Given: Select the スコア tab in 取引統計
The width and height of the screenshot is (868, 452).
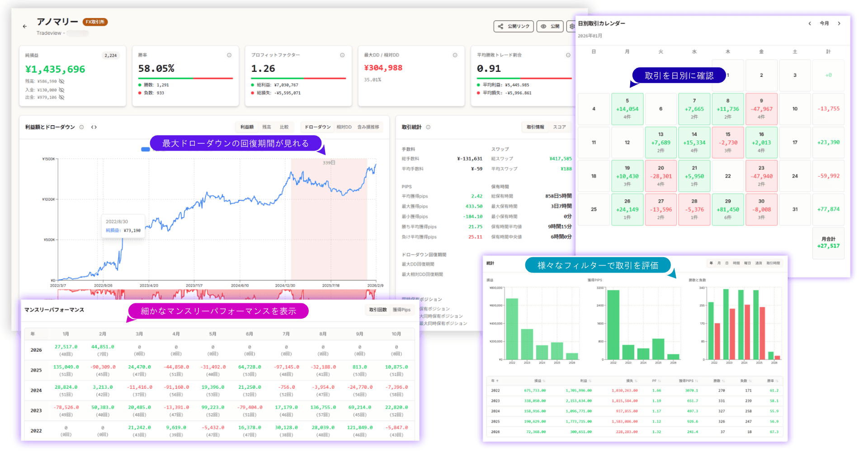Looking at the screenshot, I should pyautogui.click(x=559, y=127).
